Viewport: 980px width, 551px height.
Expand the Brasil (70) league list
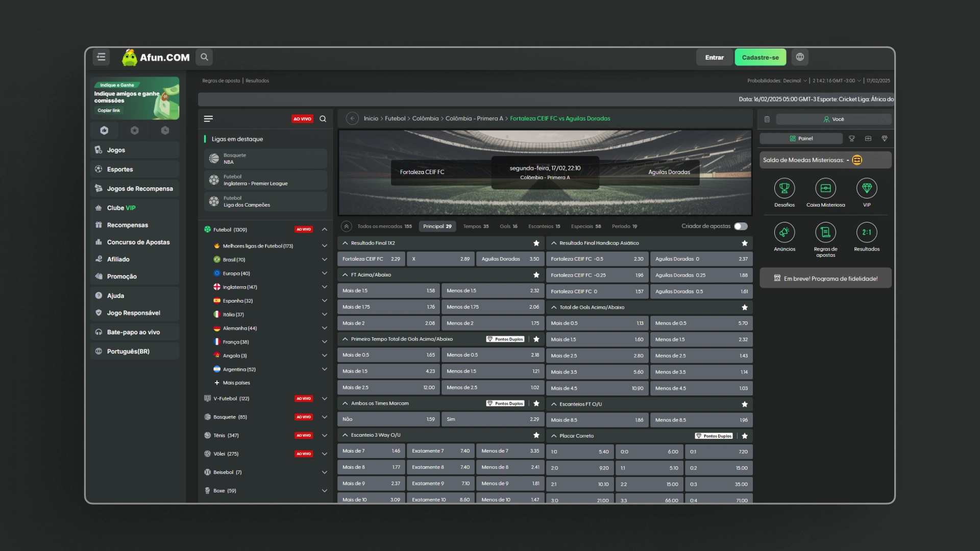click(324, 260)
